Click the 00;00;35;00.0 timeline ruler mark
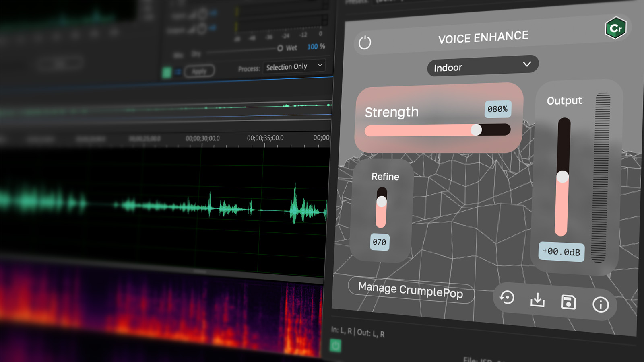Viewport: 644px width, 362px height. pyautogui.click(x=265, y=138)
